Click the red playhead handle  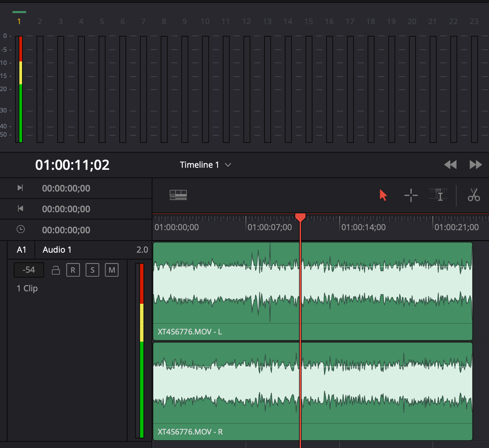(300, 217)
